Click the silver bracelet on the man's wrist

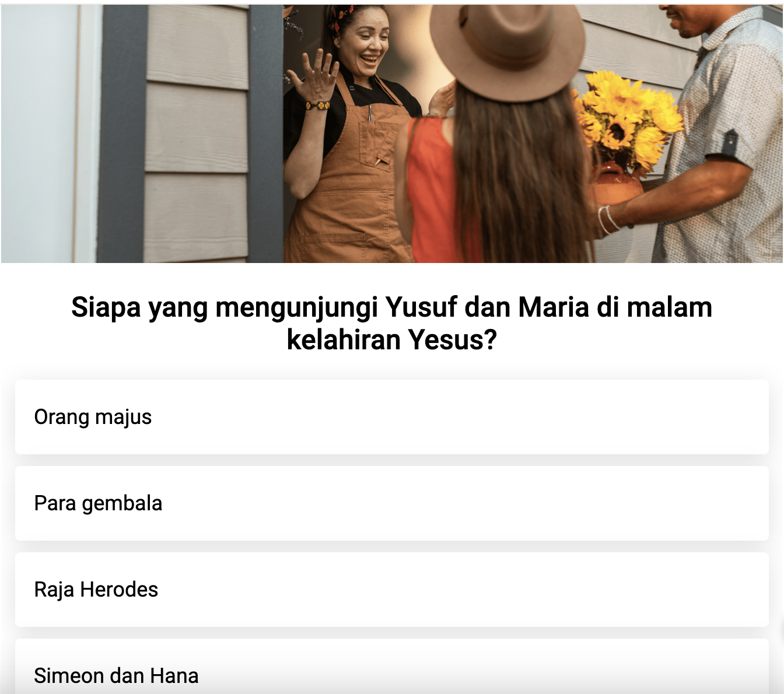[x=607, y=219]
